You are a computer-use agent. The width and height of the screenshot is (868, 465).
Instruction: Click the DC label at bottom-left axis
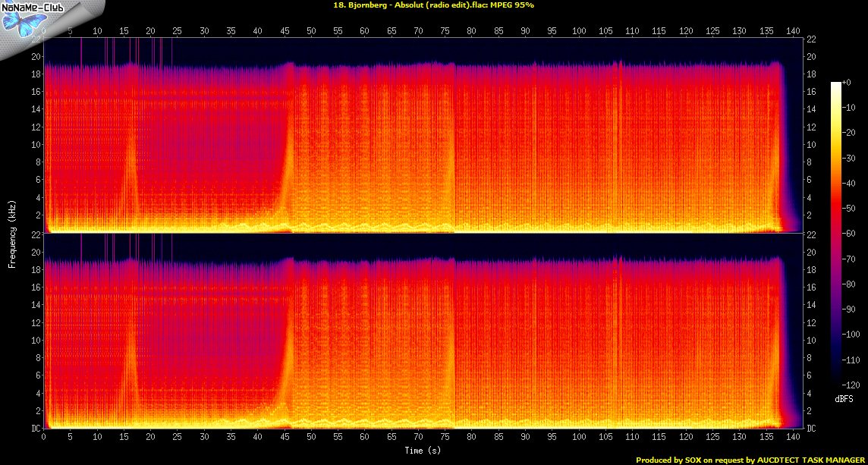[34, 429]
